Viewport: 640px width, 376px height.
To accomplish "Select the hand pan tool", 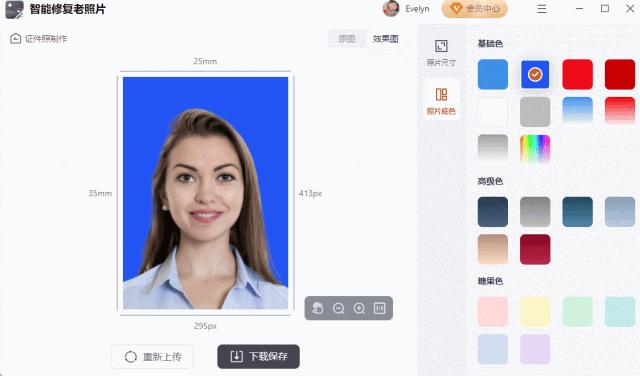I will [x=318, y=308].
